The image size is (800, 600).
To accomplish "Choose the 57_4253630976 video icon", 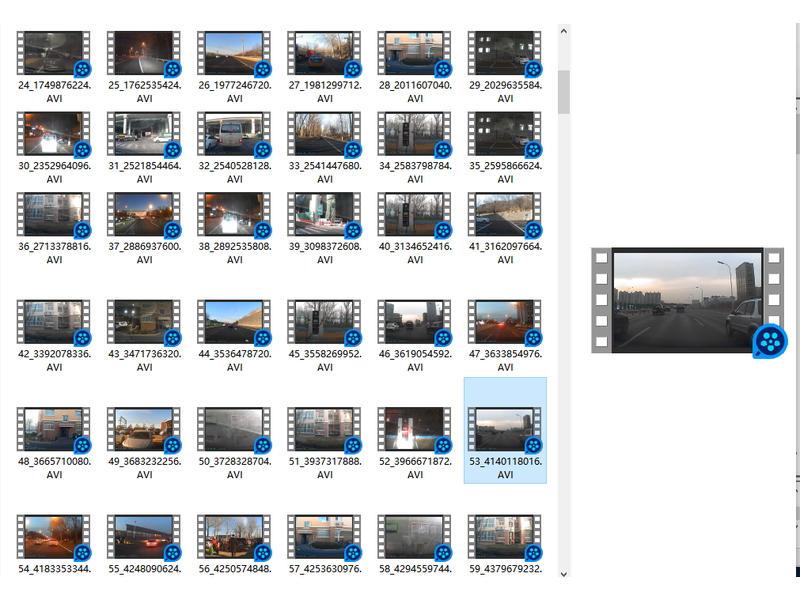I will [x=325, y=537].
